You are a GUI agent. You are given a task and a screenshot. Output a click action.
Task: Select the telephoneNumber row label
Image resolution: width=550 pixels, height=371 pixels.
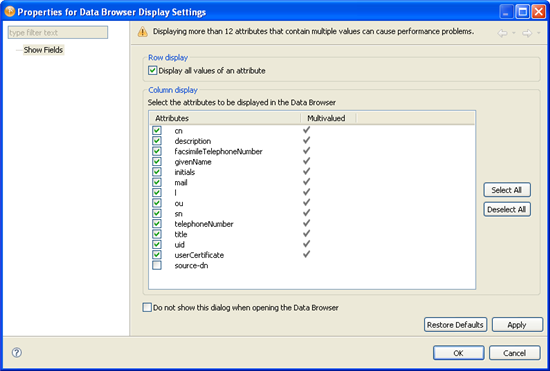coord(204,224)
